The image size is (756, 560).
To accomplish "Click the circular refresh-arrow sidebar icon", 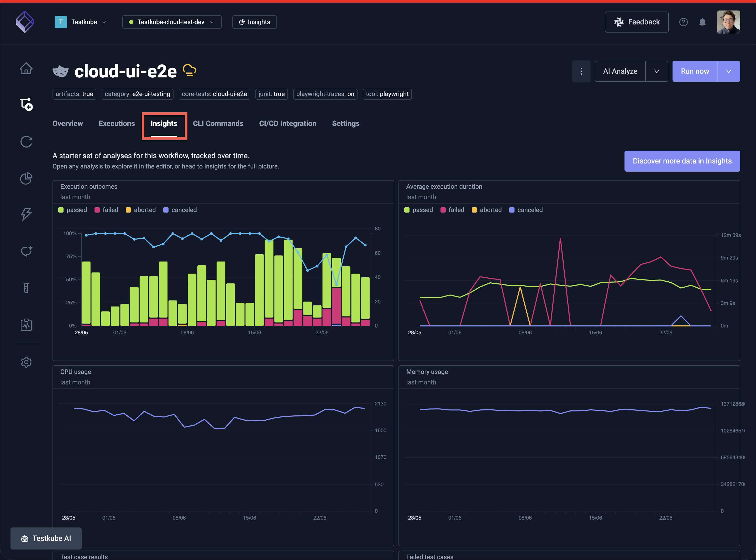I will tap(26, 142).
